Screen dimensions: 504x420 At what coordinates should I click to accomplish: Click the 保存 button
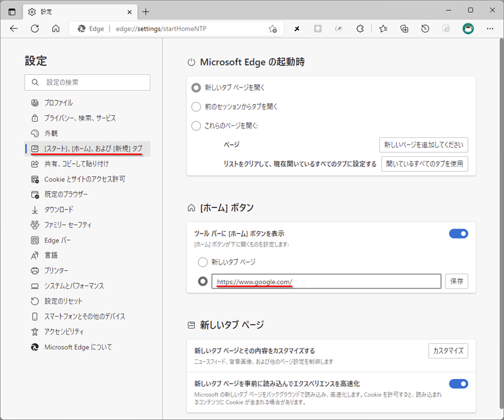(456, 281)
